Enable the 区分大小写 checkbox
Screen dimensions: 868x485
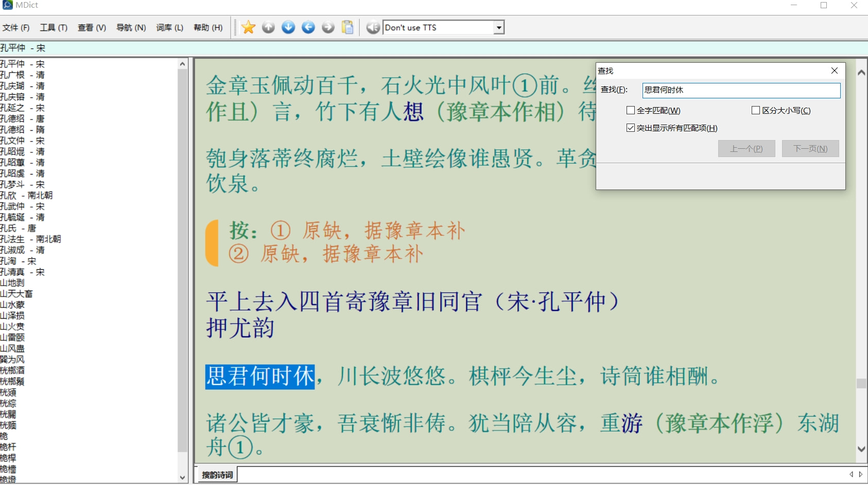tap(756, 110)
